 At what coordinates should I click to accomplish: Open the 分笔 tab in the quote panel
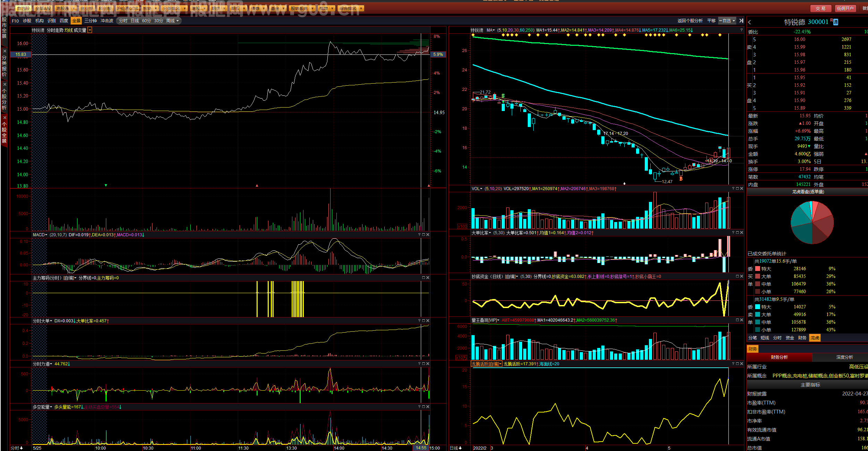coord(753,338)
